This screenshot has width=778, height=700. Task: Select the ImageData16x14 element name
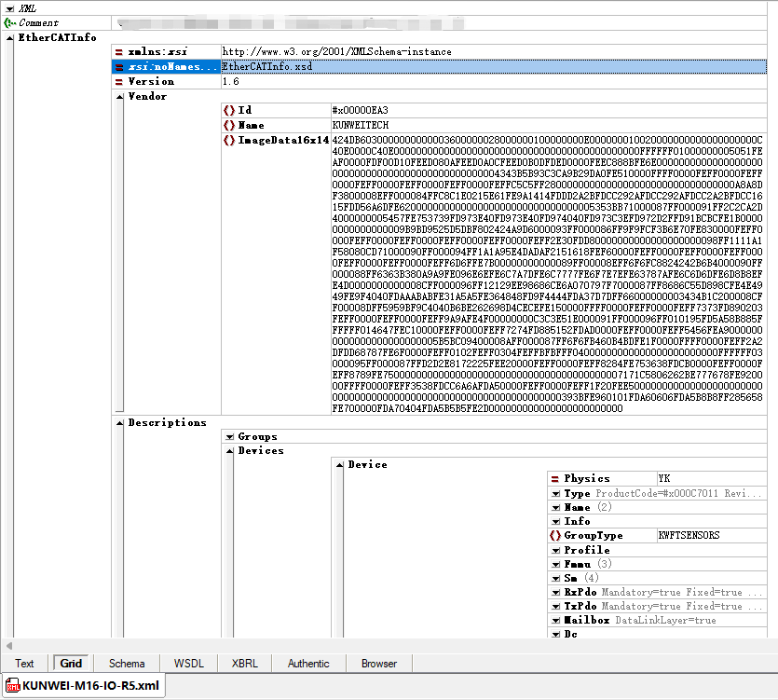tap(283, 141)
